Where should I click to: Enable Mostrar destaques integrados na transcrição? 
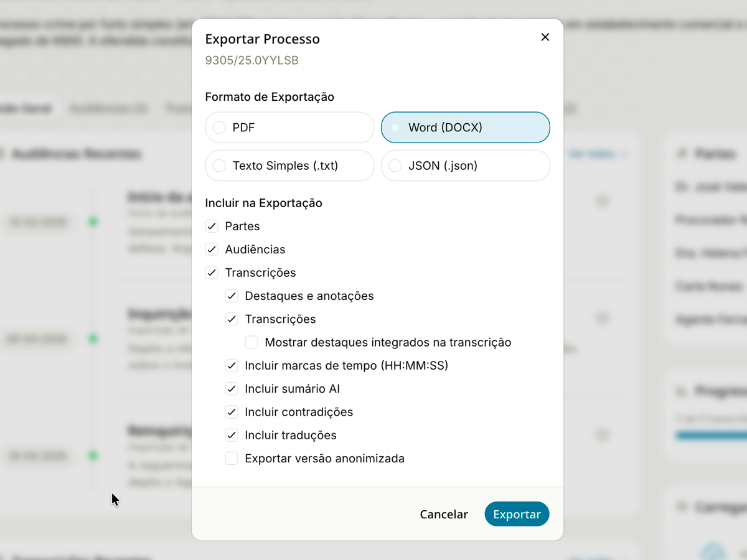(x=251, y=342)
